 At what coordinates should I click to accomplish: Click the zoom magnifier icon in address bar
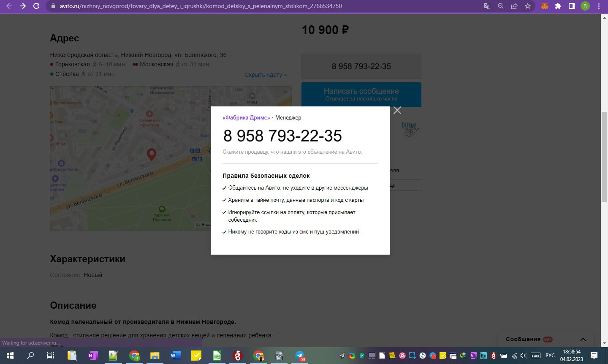(500, 6)
